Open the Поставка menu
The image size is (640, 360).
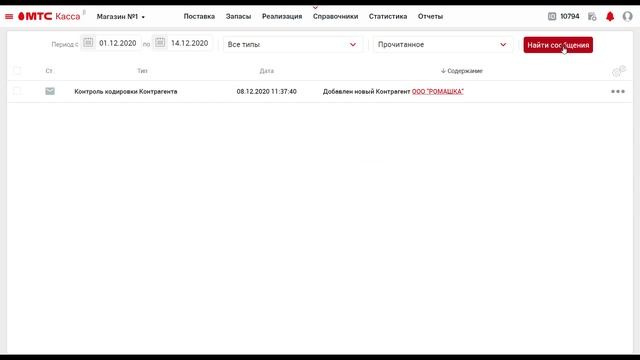pos(199,16)
